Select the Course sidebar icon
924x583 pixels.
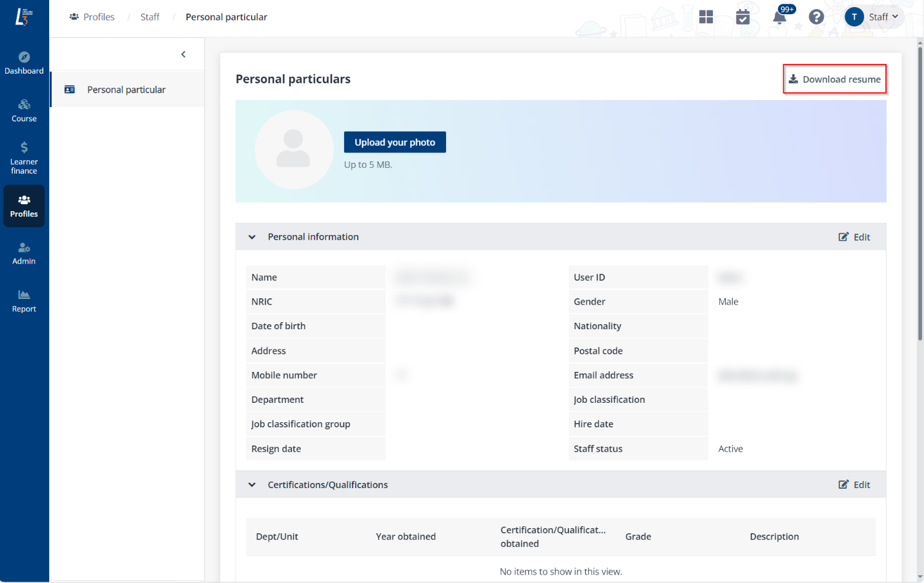point(24,110)
